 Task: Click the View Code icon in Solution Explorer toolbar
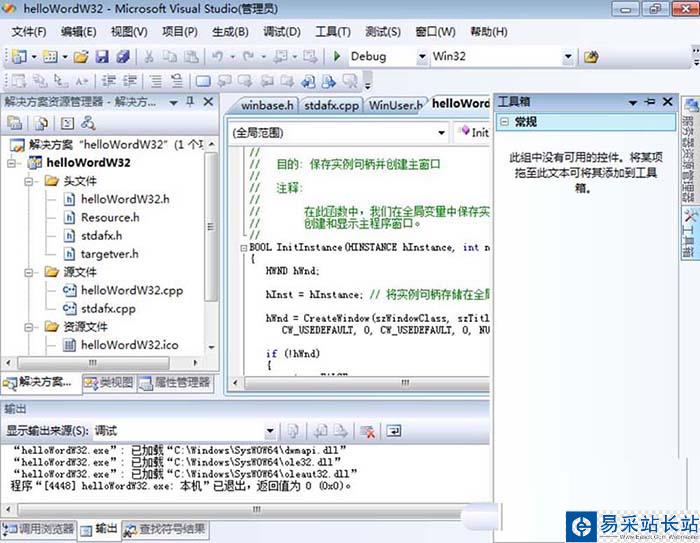(67, 123)
